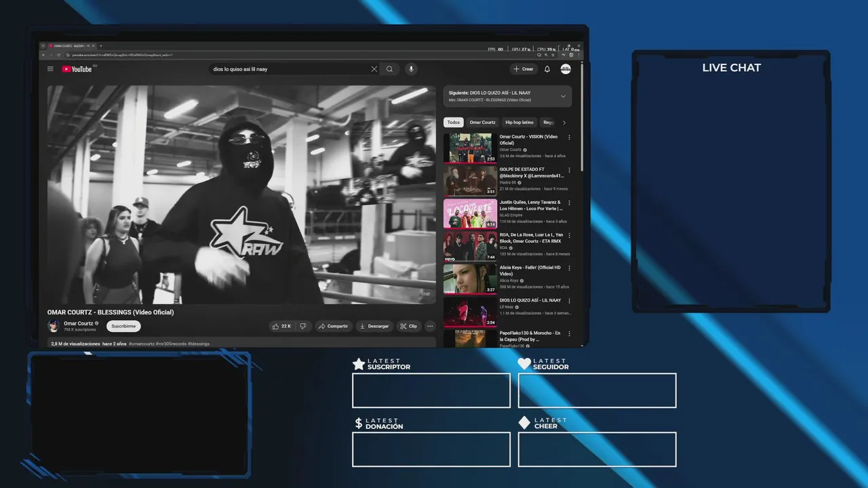868x488 pixels.
Task: Click 'Lil Naay' channel name in sidebar
Action: tap(507, 306)
